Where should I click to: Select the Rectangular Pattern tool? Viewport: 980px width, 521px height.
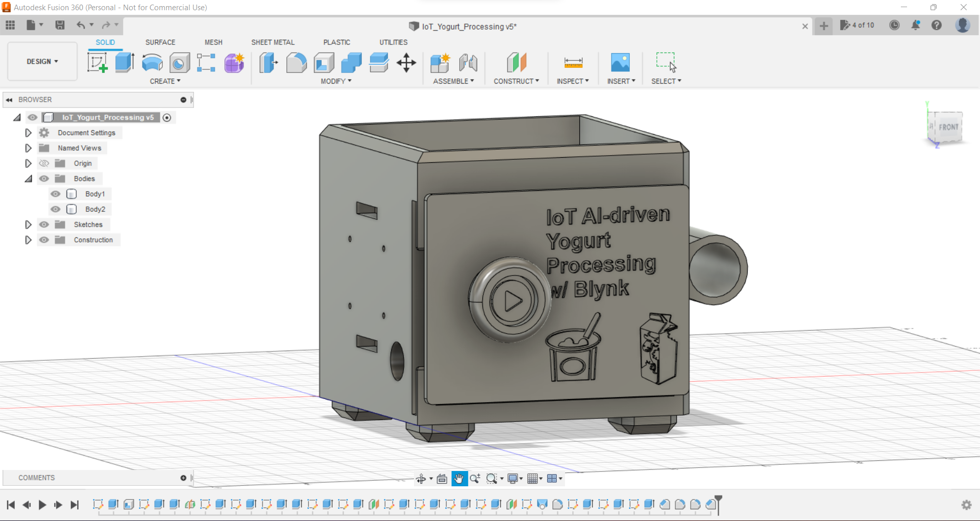(x=206, y=63)
